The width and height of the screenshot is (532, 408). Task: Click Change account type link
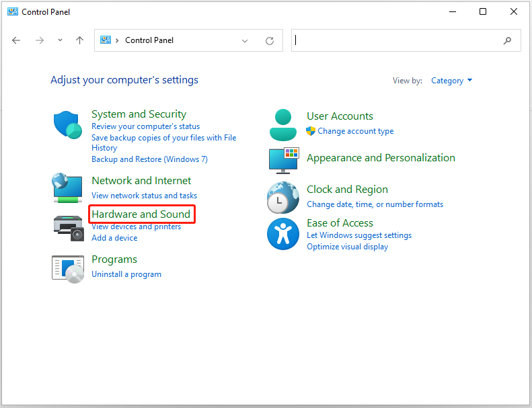pyautogui.click(x=355, y=131)
